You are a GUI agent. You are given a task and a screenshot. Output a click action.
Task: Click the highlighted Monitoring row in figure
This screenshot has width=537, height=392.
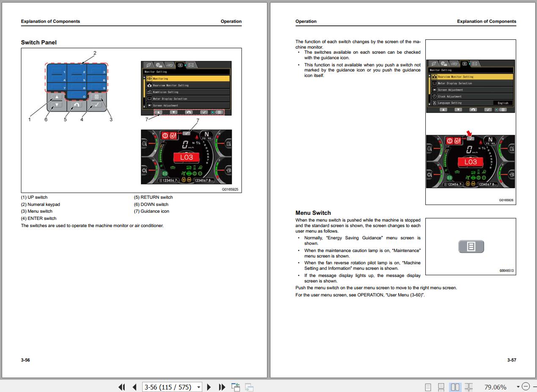pyautogui.click(x=188, y=79)
